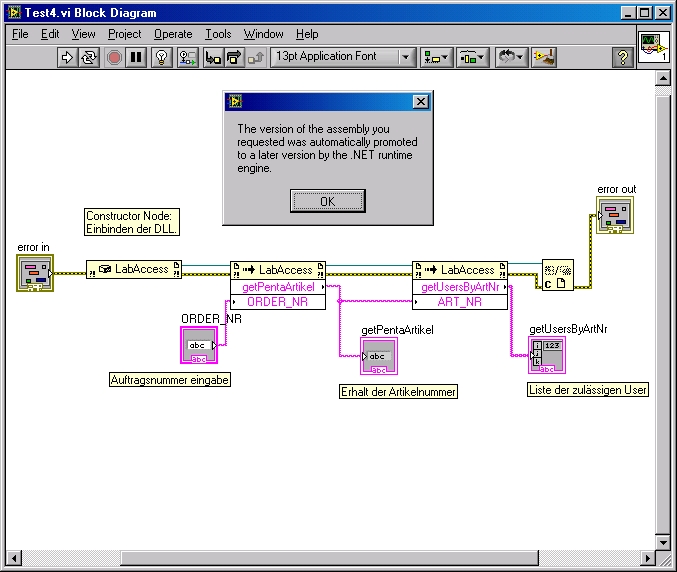Click the Step Out button
Viewport: 677px width, 572px height.
click(256, 57)
